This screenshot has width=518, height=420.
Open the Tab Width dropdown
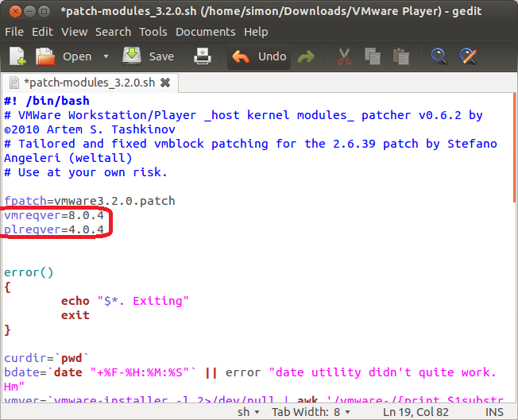pyautogui.click(x=311, y=412)
